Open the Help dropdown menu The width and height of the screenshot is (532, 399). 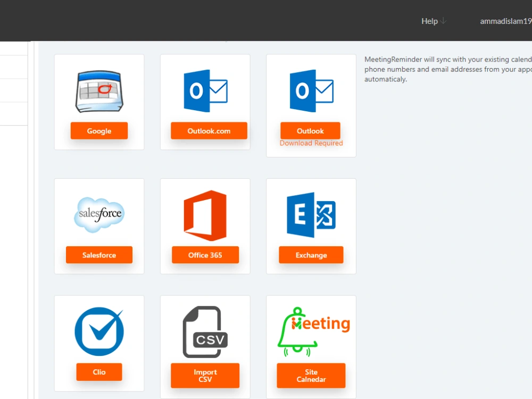click(434, 21)
